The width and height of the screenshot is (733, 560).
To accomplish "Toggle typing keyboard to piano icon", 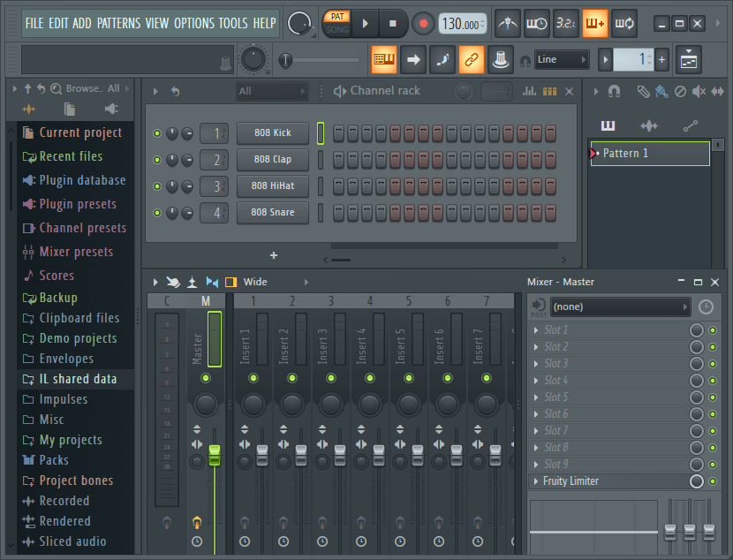I will pos(384,59).
